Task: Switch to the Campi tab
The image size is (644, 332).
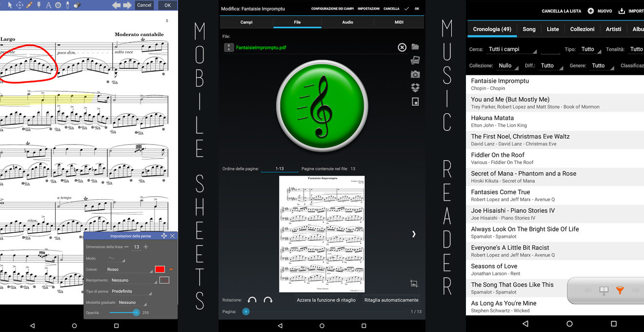Action: click(x=246, y=22)
